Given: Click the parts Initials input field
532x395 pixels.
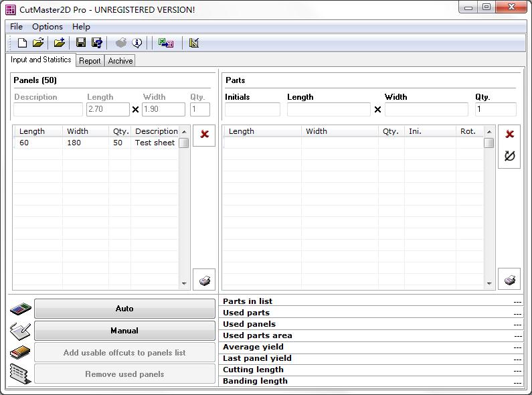Looking at the screenshot, I should pyautogui.click(x=252, y=110).
